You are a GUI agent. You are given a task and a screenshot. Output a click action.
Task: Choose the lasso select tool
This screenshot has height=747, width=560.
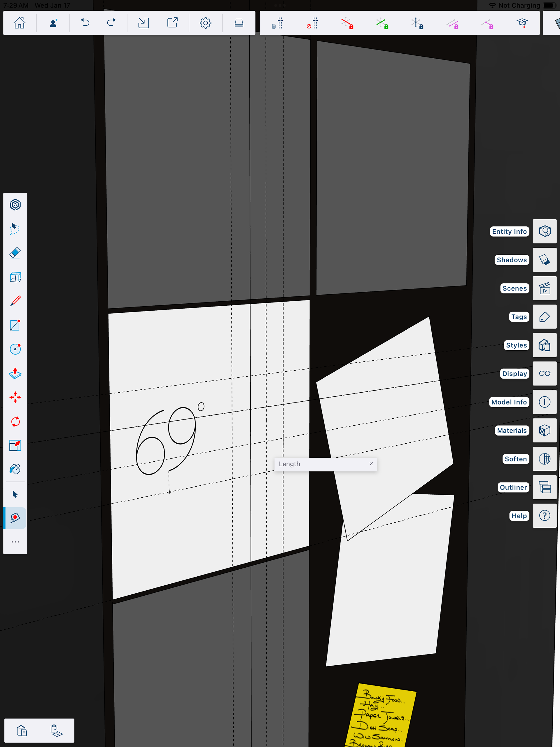[x=15, y=229]
